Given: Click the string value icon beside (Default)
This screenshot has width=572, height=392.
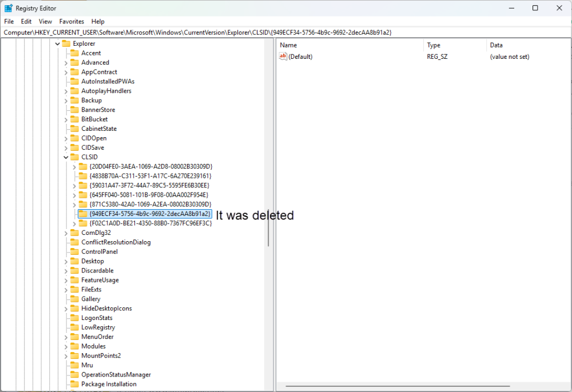Looking at the screenshot, I should point(283,57).
